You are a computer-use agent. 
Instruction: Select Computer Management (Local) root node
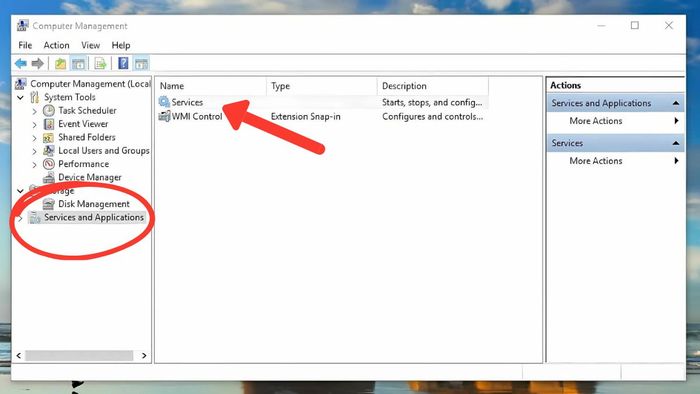coord(90,83)
